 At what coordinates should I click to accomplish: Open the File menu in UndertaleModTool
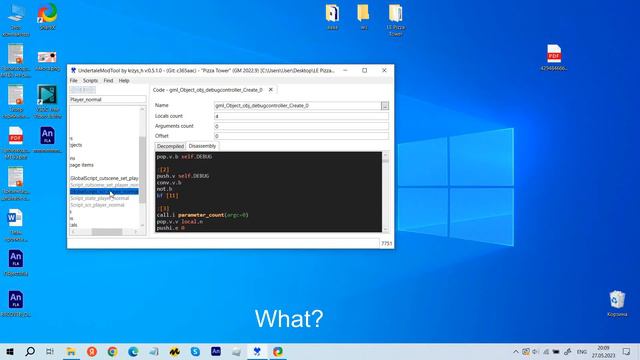[73, 81]
